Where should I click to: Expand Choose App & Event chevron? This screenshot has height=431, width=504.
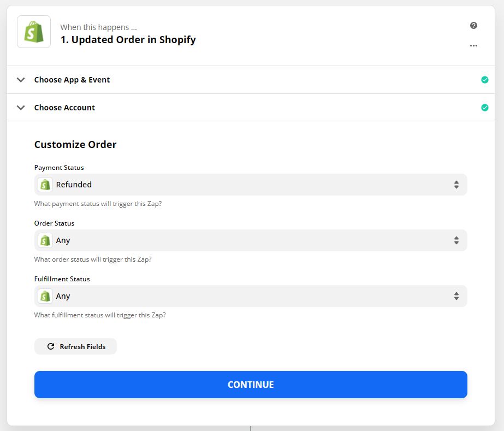click(21, 80)
